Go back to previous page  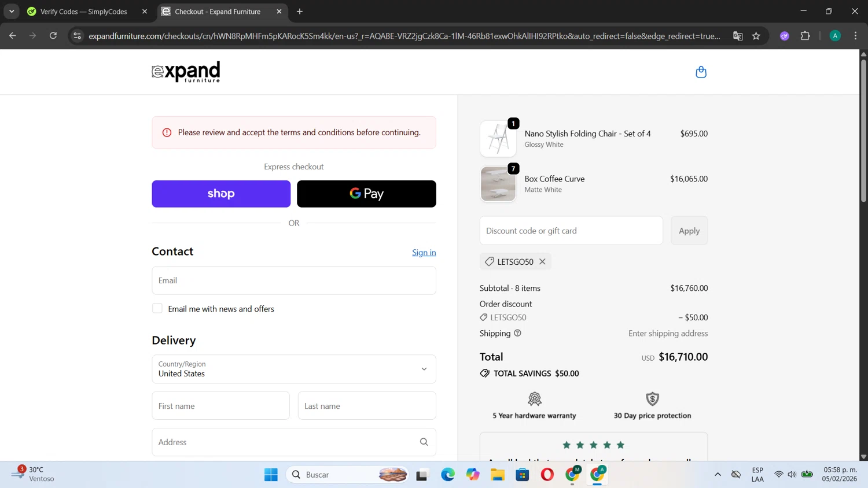(13, 36)
